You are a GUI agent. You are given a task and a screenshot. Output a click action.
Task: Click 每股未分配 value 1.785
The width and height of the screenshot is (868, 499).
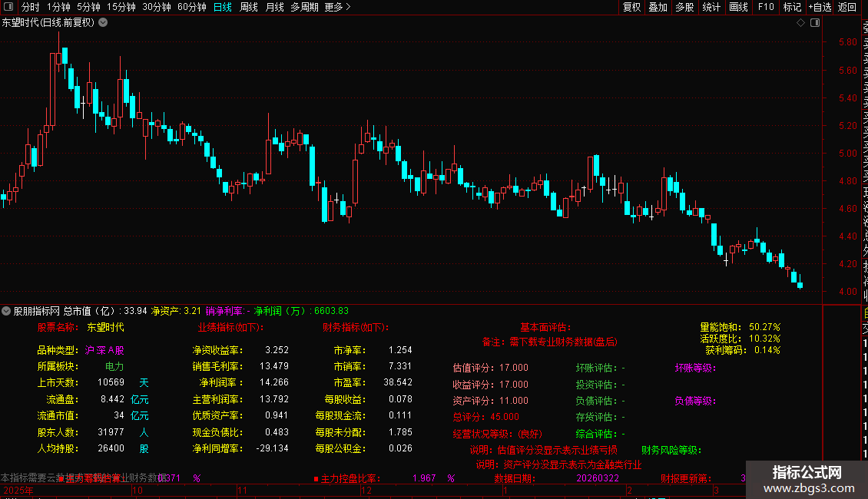[400, 432]
